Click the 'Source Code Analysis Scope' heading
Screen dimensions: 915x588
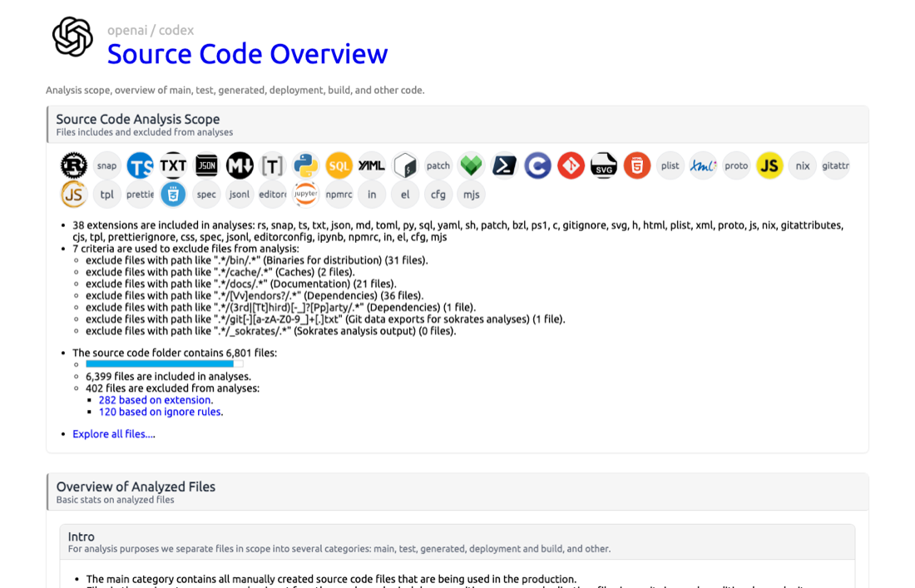coord(138,119)
